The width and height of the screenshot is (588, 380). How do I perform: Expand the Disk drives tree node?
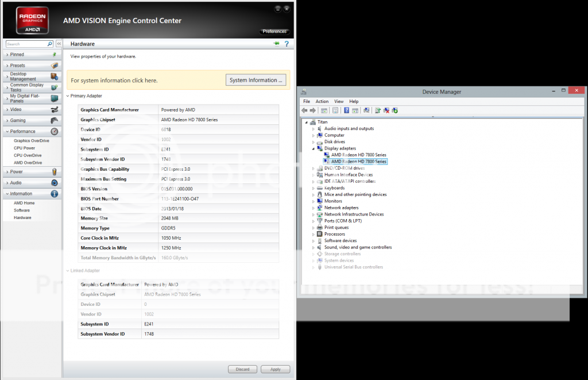point(313,142)
